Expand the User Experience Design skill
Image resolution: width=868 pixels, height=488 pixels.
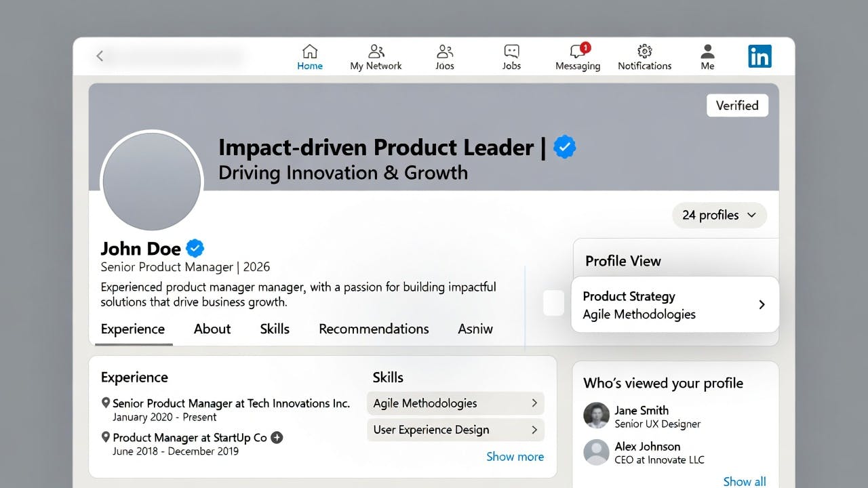click(535, 430)
